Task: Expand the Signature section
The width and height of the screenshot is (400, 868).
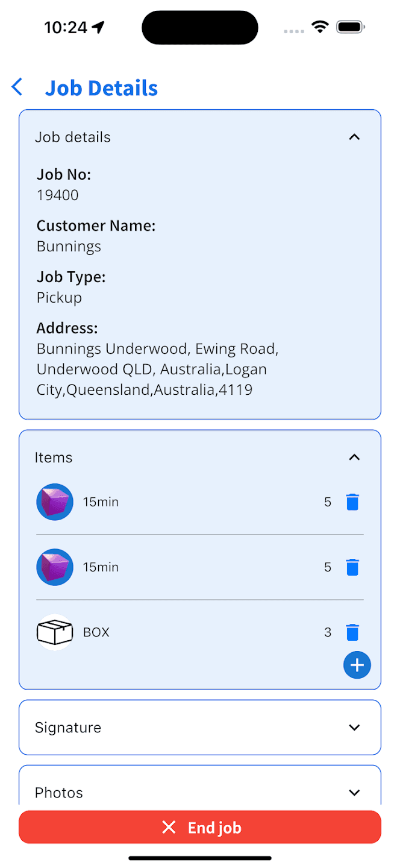Action: pyautogui.click(x=354, y=728)
